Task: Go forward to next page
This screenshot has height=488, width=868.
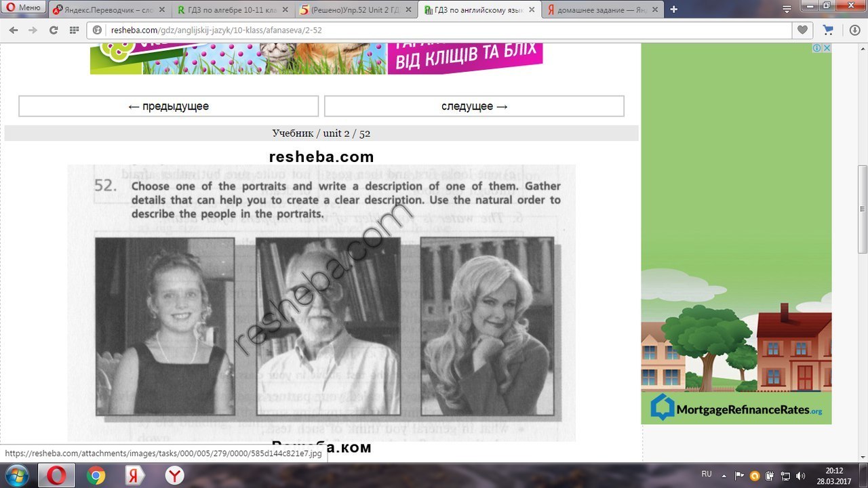Action: [x=33, y=30]
